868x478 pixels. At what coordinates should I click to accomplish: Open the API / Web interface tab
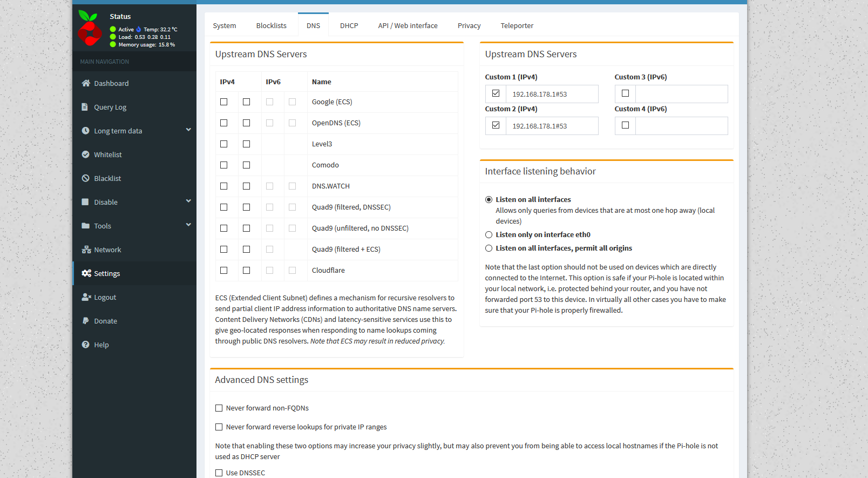tap(408, 25)
